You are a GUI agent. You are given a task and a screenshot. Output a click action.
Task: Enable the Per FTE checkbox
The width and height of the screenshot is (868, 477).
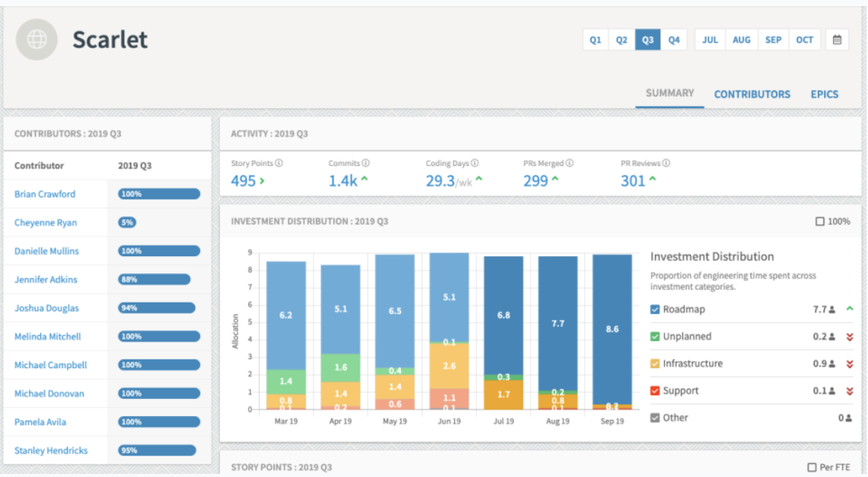[x=814, y=466]
